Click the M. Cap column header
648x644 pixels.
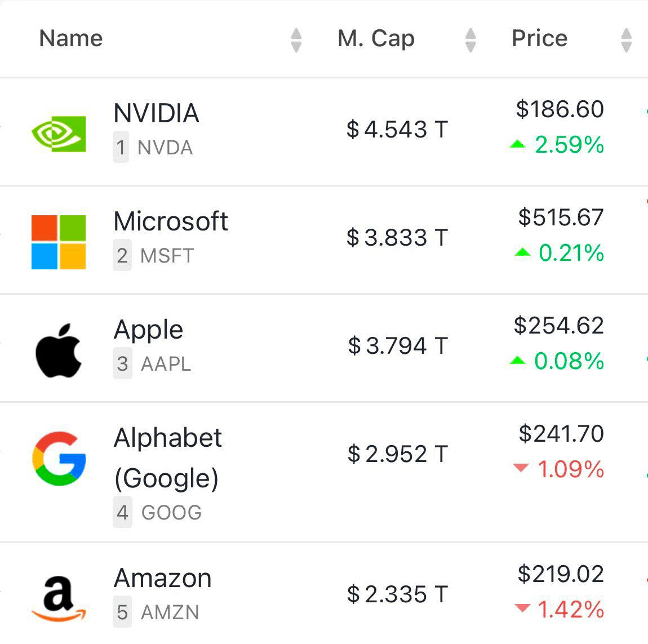coord(376,38)
